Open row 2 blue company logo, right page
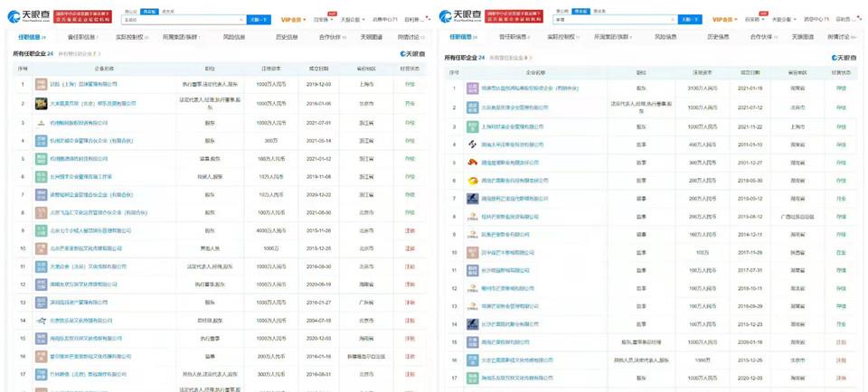The image size is (868, 392). 472,107
